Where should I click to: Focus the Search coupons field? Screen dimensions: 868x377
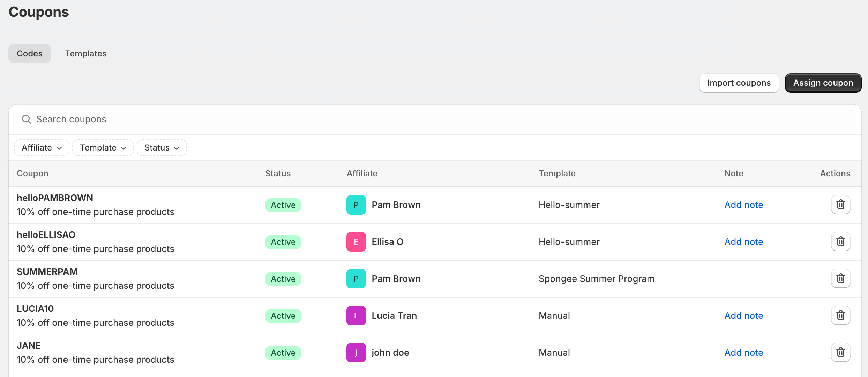(419, 119)
